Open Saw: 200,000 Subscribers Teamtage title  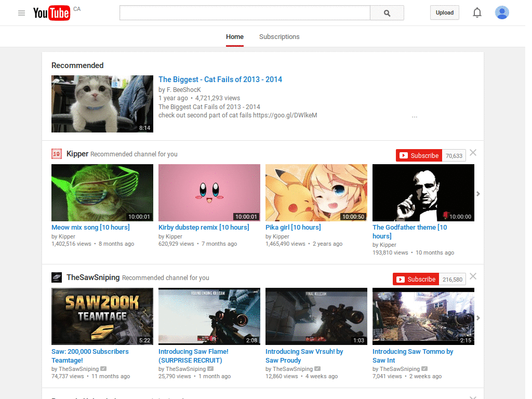90,356
